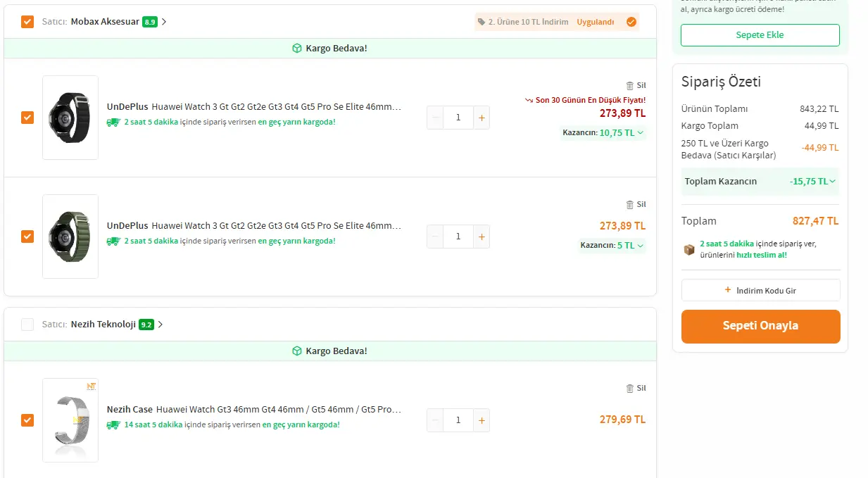The width and height of the screenshot is (868, 478).
Task: Click the Kargo Bedava box icon under Nezih Teknoloji
Action: 297,351
